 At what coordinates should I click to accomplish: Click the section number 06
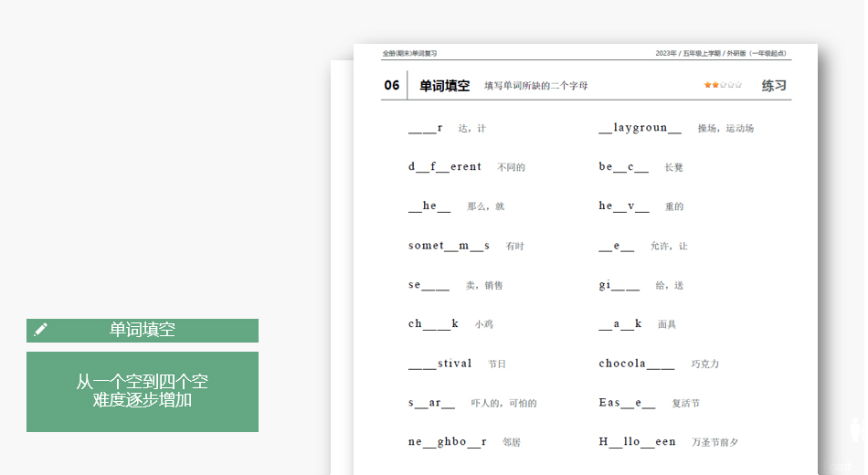(392, 86)
